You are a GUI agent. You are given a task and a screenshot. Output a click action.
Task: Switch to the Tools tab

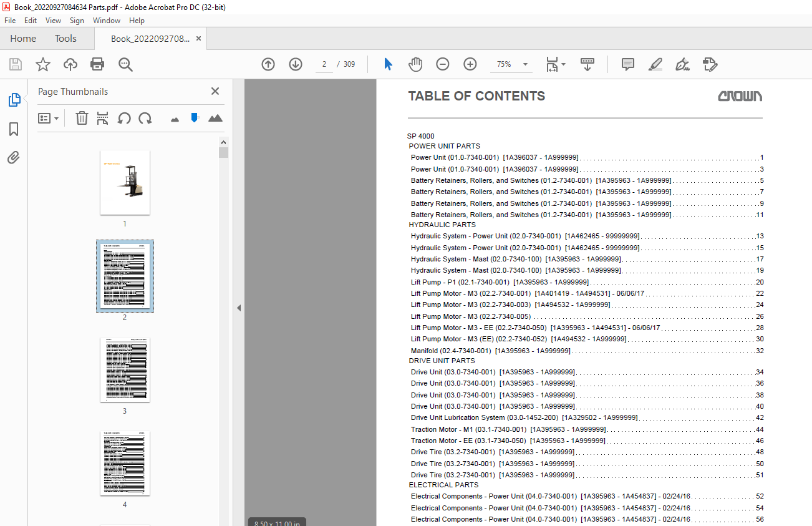tap(65, 38)
